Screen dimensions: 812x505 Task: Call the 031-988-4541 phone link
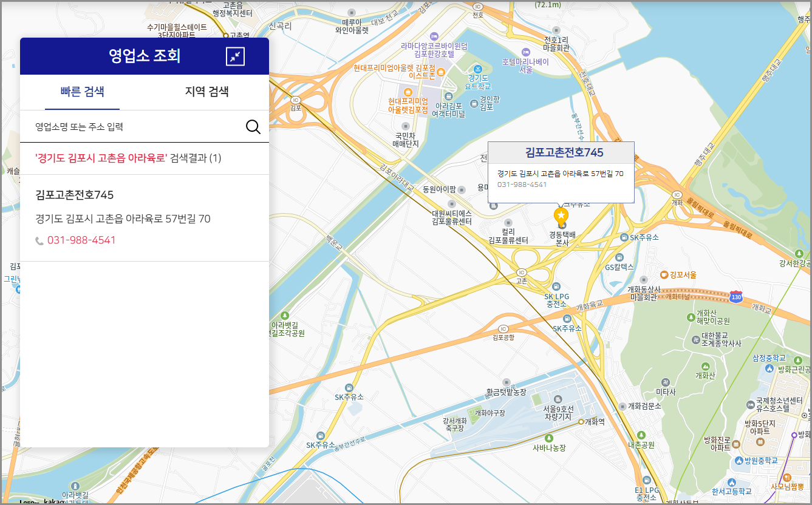[81, 240]
